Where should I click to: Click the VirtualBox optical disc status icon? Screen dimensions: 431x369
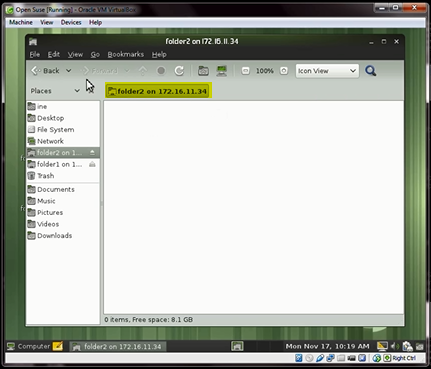pyautogui.click(x=309, y=358)
